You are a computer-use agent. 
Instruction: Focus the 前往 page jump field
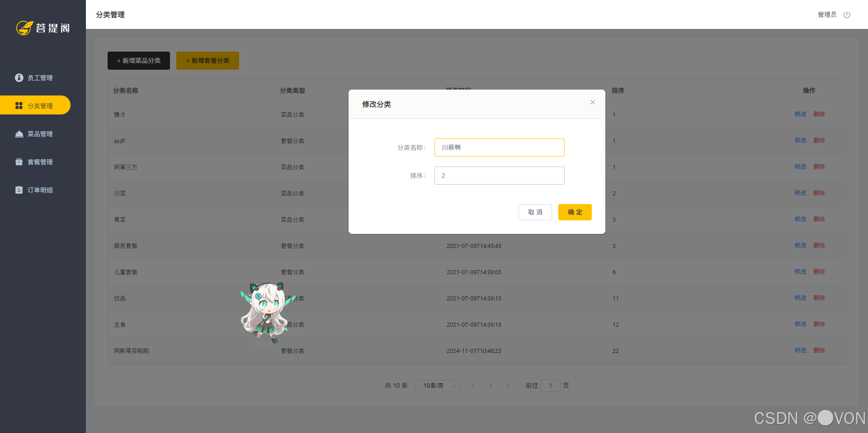(551, 385)
